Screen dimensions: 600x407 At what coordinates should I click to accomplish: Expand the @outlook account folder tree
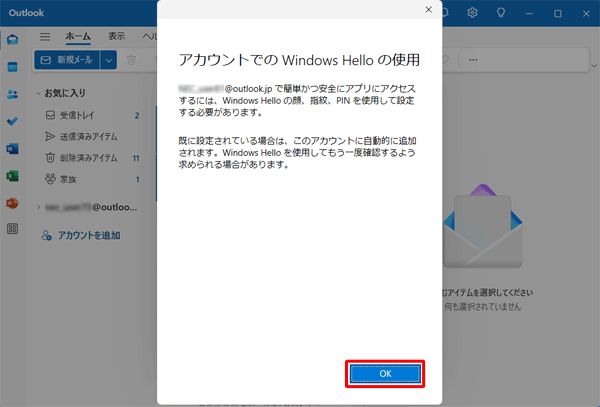click(39, 207)
